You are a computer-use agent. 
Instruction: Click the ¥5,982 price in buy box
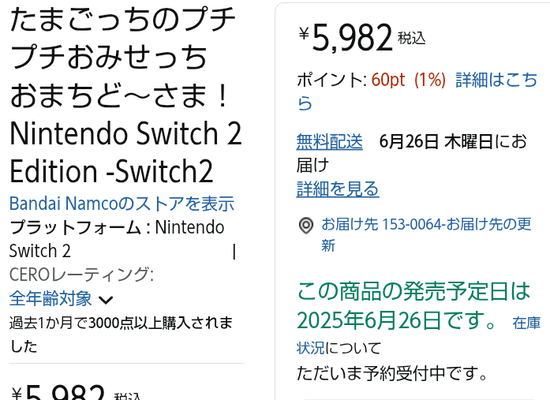[x=346, y=37]
